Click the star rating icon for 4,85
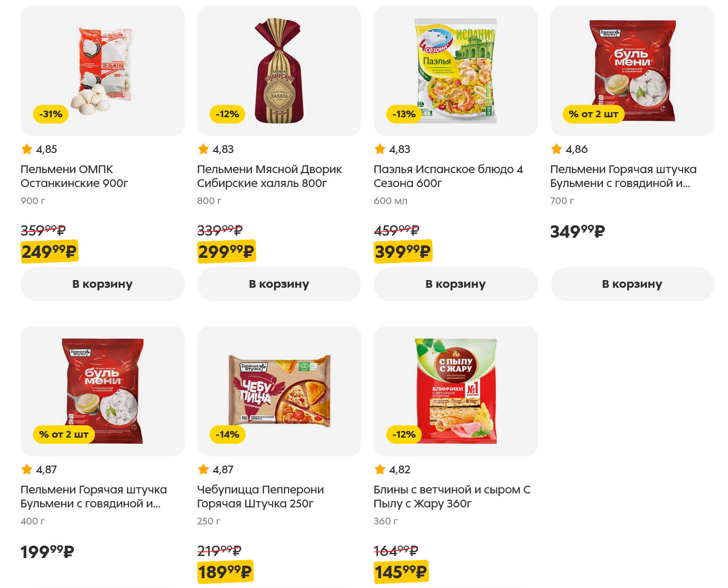The height and width of the screenshot is (588, 728). (x=27, y=149)
